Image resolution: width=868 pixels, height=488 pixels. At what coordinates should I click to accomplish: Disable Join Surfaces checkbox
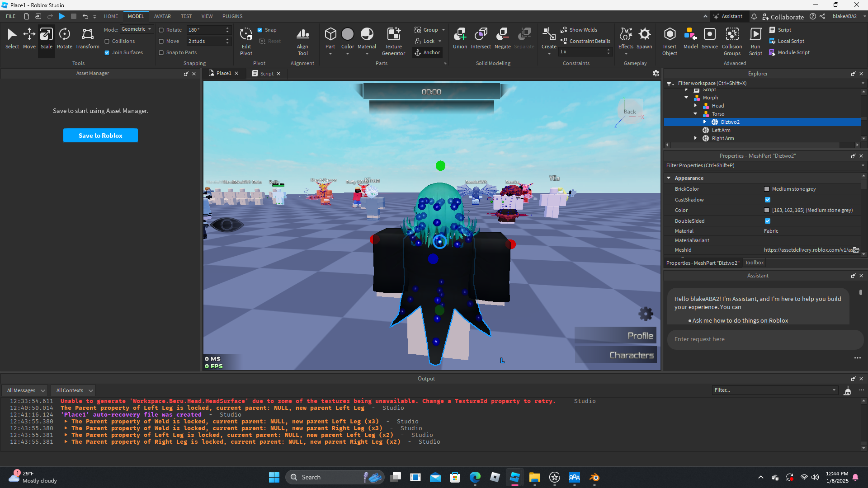[107, 52]
